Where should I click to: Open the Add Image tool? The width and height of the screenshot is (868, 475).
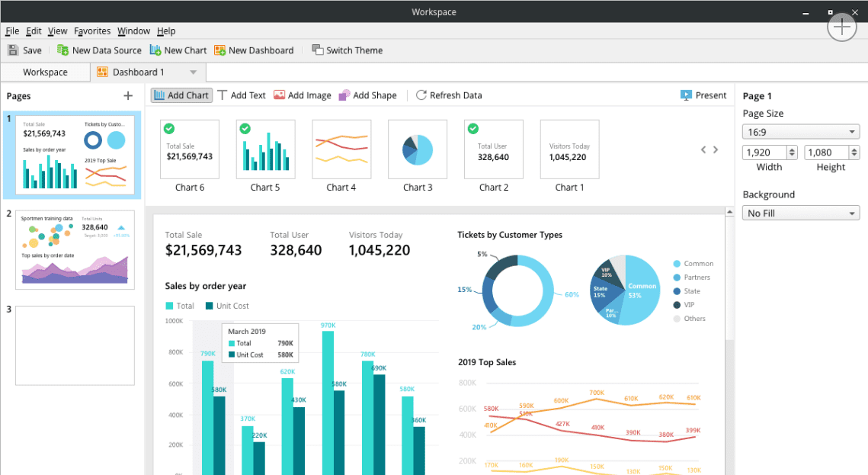(302, 95)
